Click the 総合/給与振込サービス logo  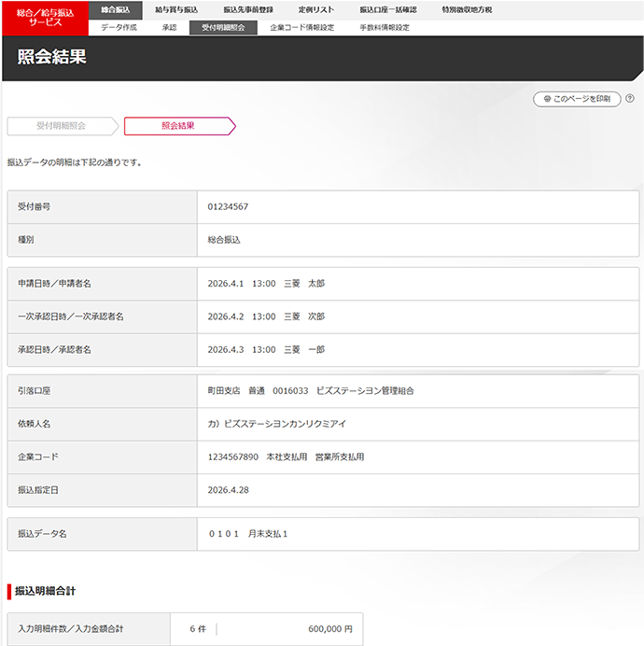(x=45, y=18)
